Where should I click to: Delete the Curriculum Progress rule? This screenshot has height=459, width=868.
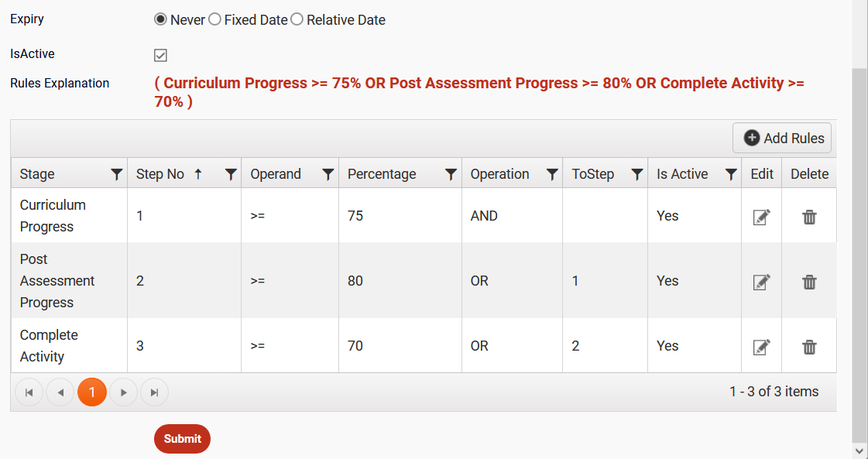pos(809,217)
